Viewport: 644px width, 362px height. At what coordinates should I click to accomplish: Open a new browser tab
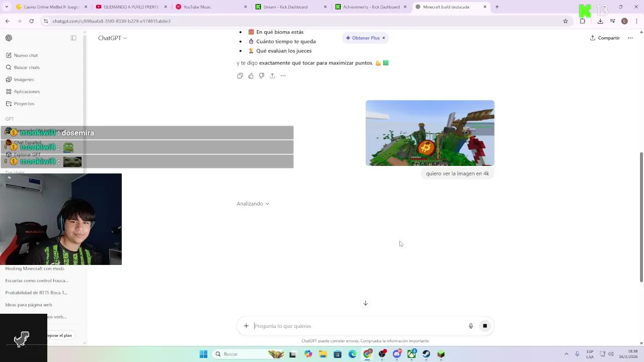click(497, 7)
